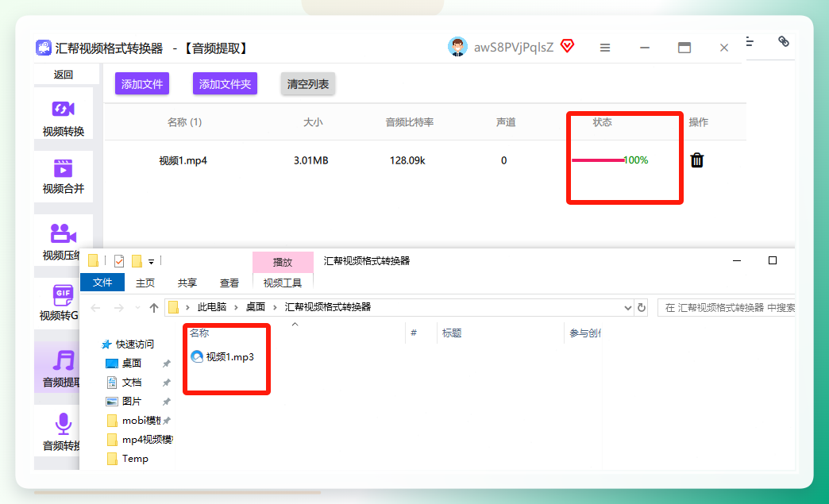Open 图片 in quick access pane

pyautogui.click(x=124, y=402)
